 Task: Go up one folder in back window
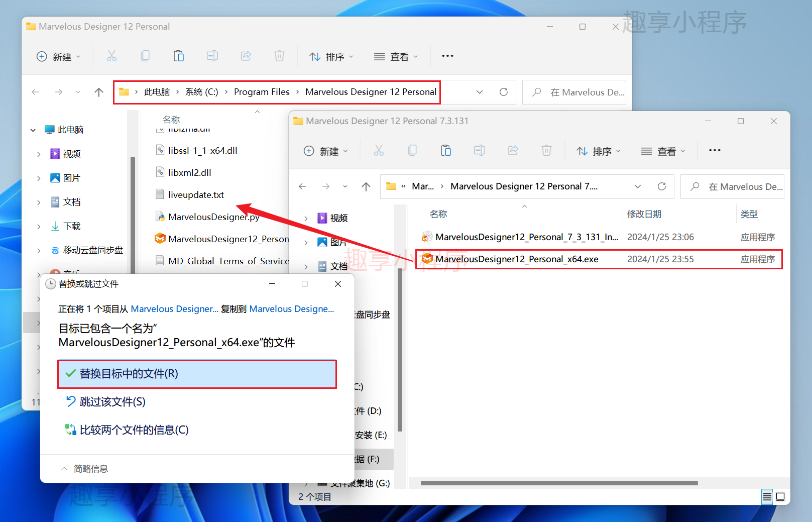coord(99,92)
